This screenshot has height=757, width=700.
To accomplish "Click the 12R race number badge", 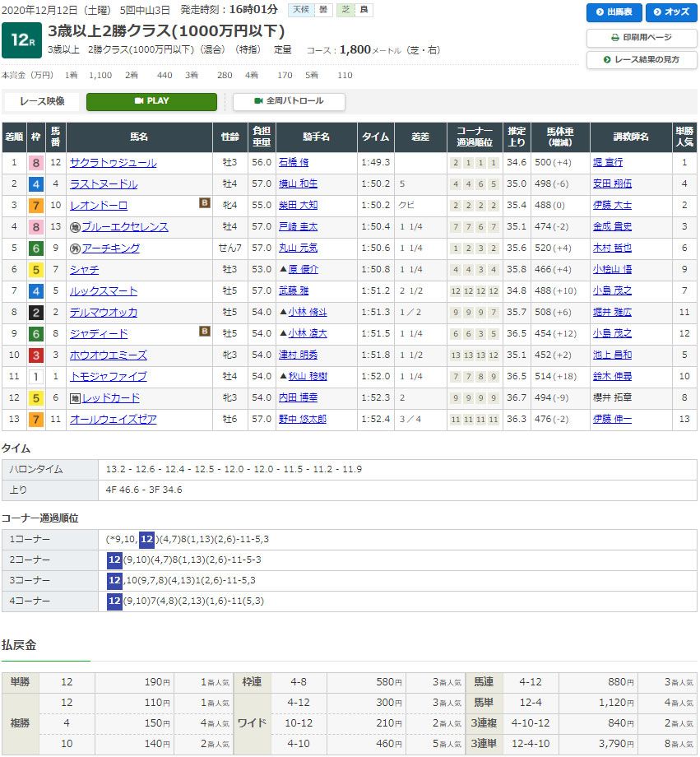I will pyautogui.click(x=22, y=41).
